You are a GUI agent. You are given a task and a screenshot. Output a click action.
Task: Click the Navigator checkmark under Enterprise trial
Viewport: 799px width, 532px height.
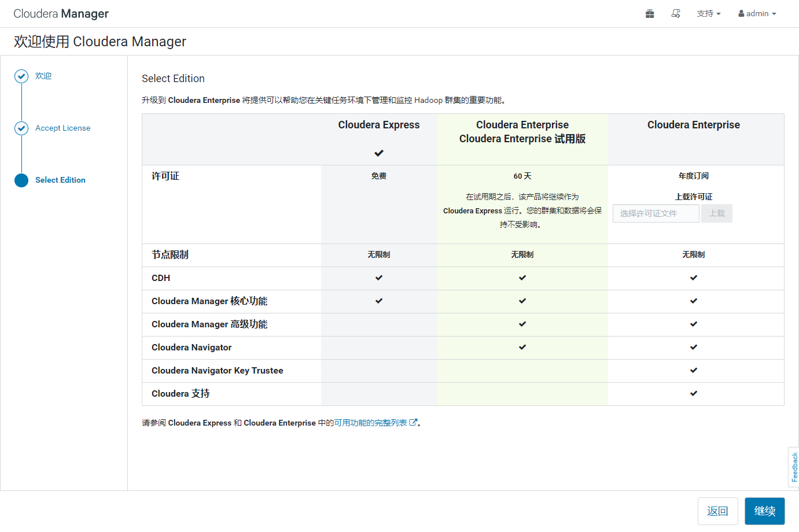522,347
